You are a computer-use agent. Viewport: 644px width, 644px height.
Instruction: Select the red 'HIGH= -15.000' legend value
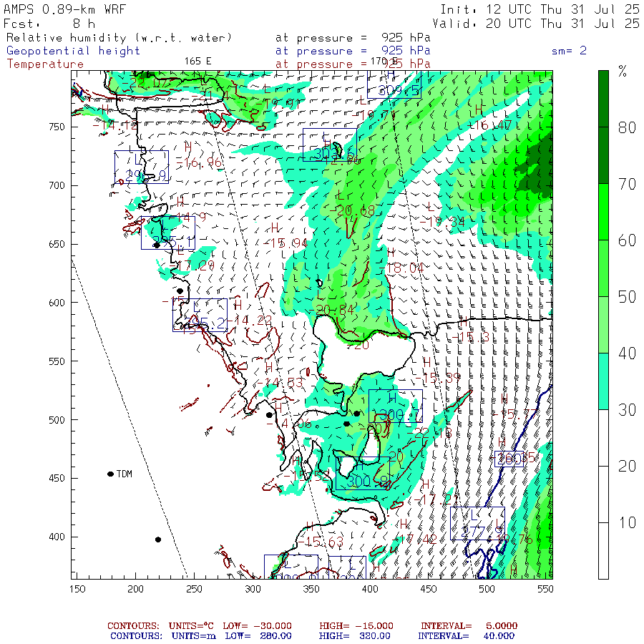pyautogui.click(x=356, y=626)
